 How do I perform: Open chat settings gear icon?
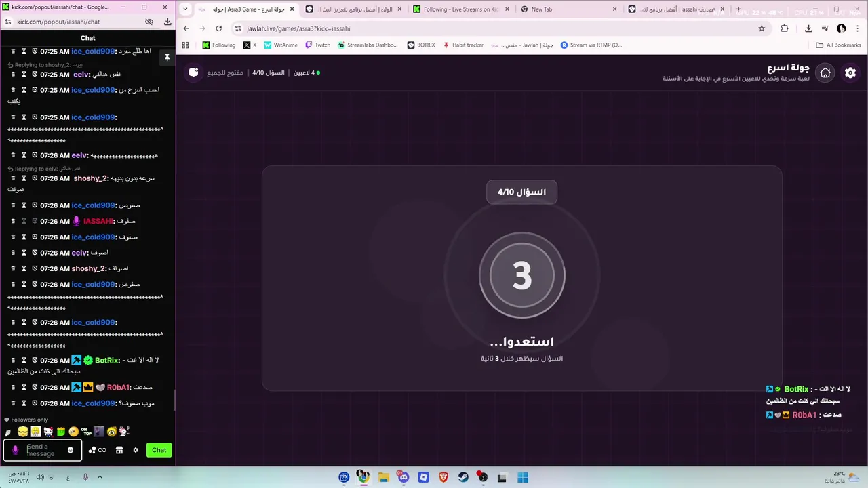pos(136,450)
